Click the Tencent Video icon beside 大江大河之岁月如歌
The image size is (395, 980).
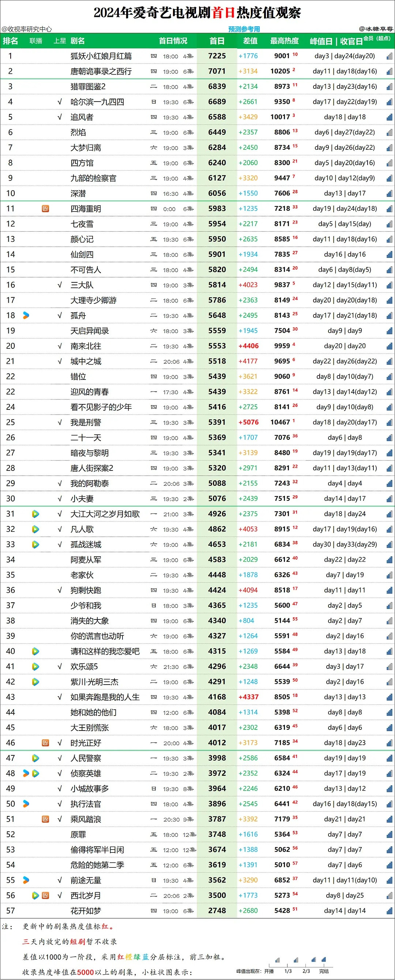pos(35,514)
